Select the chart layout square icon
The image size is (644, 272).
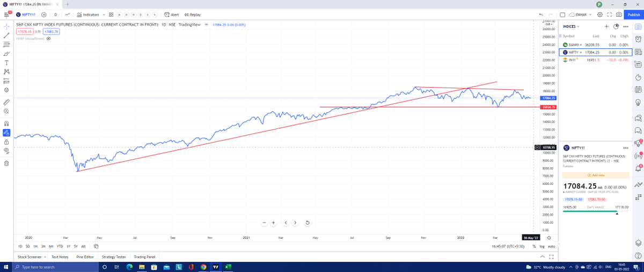pyautogui.click(x=562, y=15)
